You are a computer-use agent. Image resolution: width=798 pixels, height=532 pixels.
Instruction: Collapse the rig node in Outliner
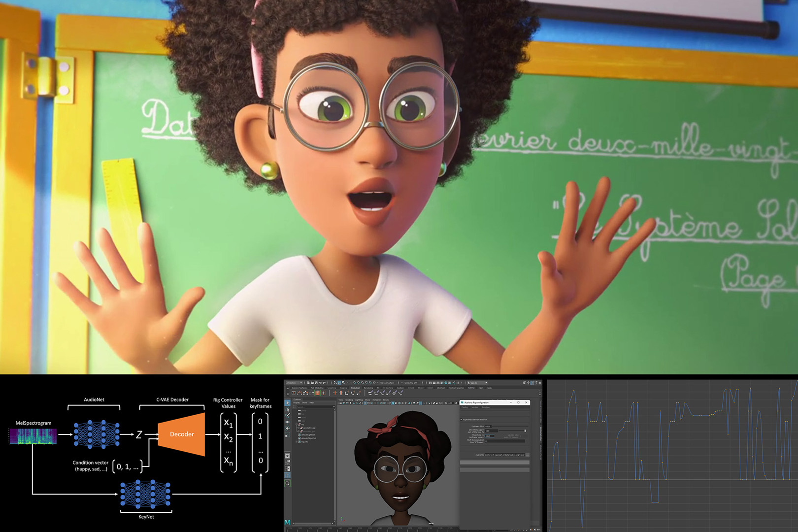(x=297, y=424)
